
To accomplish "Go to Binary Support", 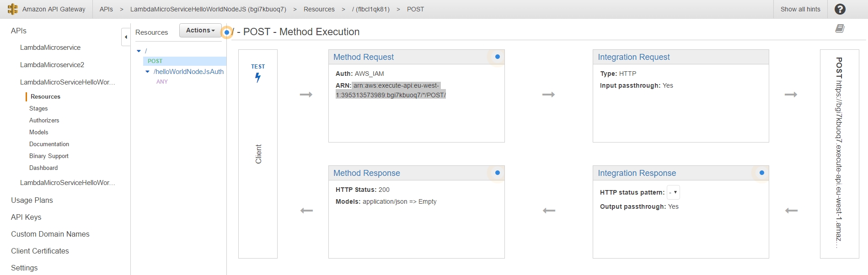I will pyautogui.click(x=49, y=156).
